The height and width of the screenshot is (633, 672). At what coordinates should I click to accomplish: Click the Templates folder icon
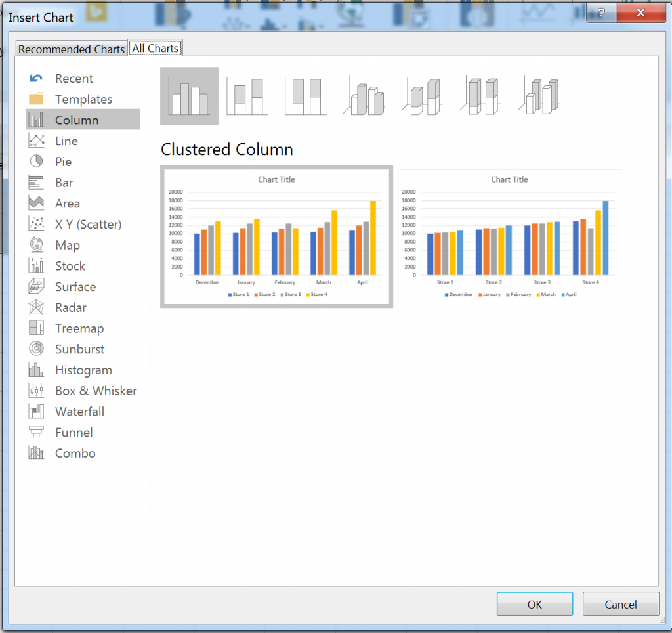36,98
